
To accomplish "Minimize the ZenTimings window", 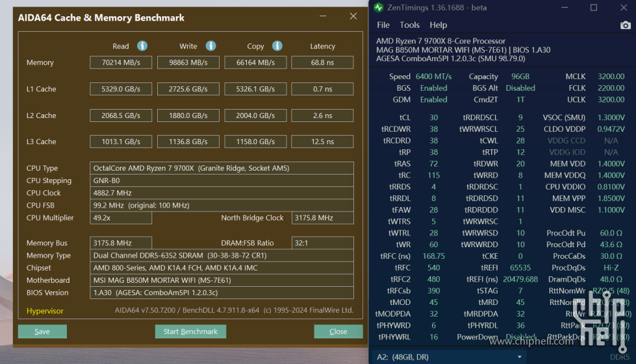I will pos(564,8).
